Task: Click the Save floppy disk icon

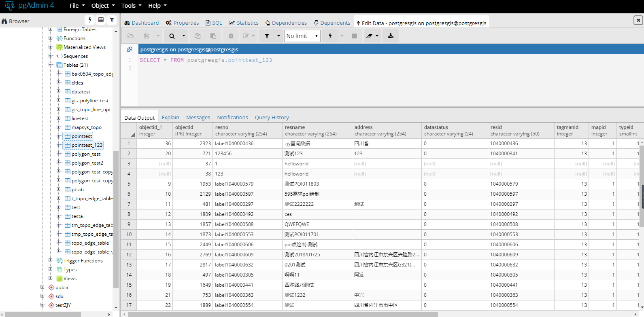Action: (147, 36)
